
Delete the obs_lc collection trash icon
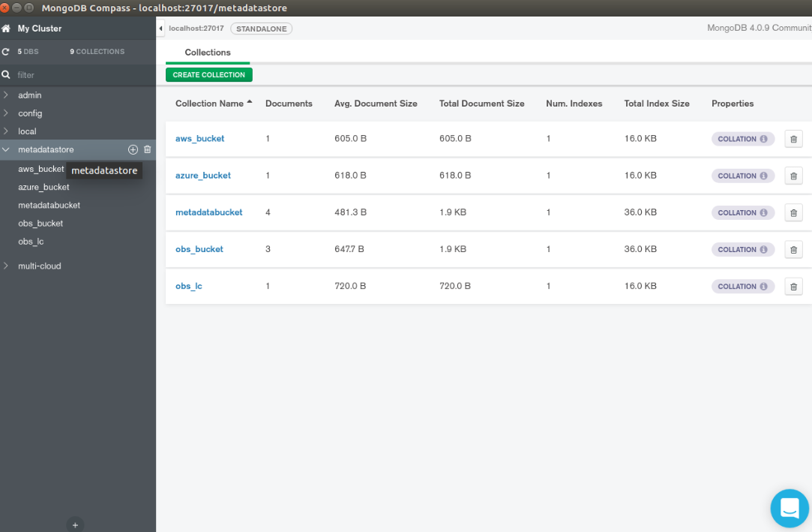coord(793,287)
